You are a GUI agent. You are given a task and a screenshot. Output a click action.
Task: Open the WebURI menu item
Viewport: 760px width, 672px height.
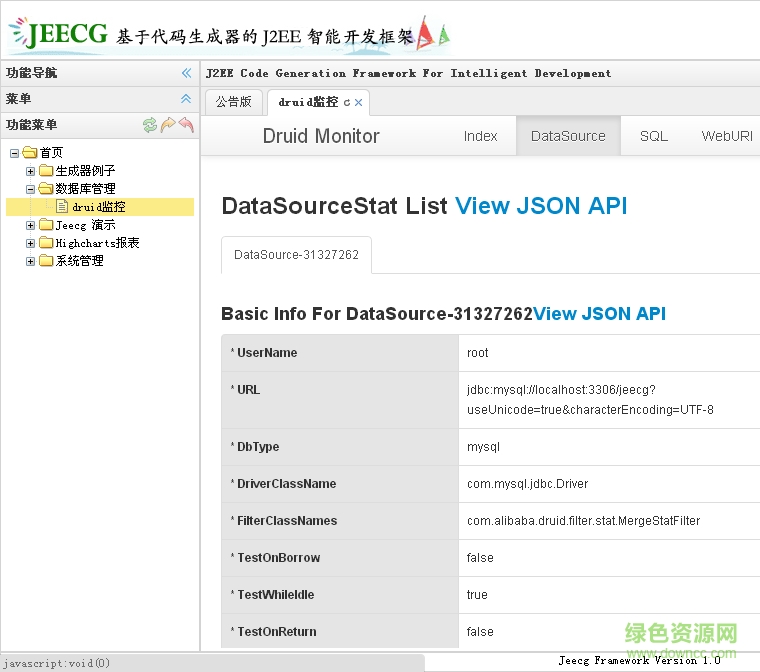click(727, 136)
